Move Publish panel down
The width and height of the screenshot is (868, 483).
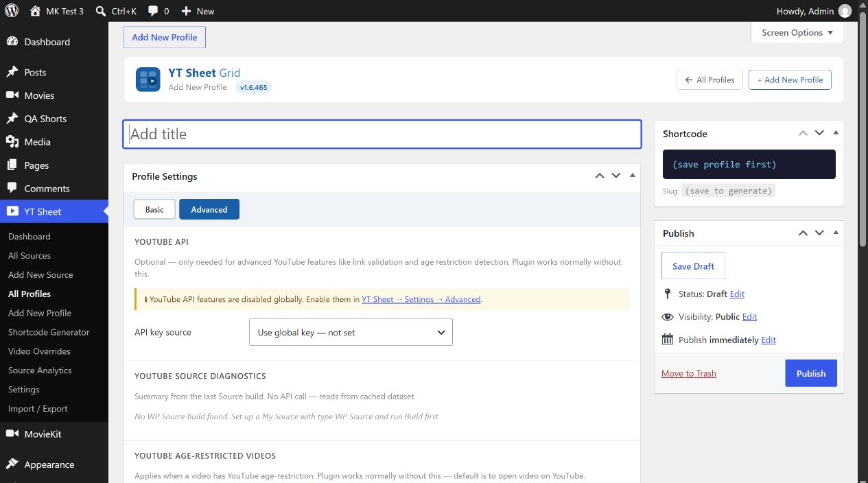pyautogui.click(x=819, y=233)
